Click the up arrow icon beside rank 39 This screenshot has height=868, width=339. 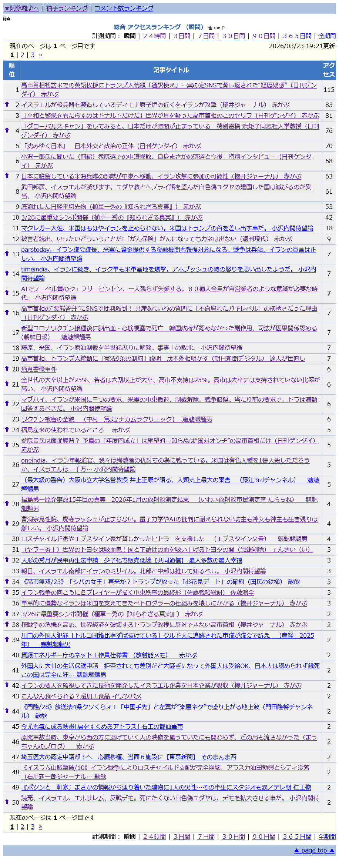click(x=7, y=639)
